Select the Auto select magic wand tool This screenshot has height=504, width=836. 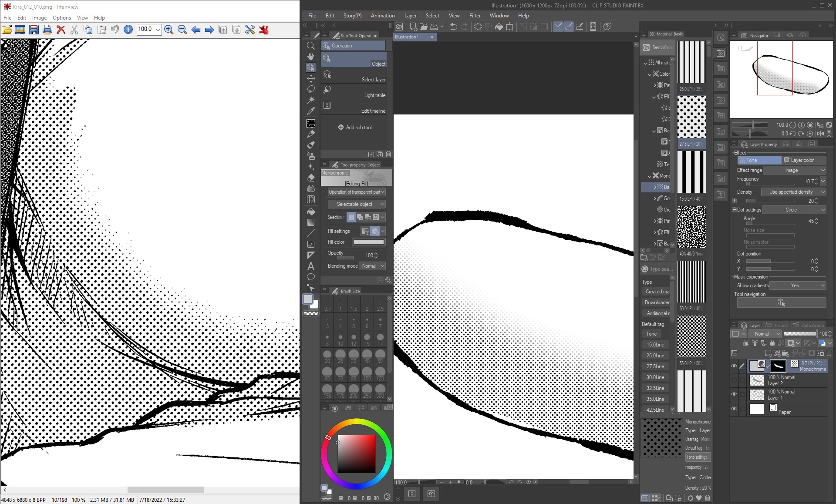(311, 100)
